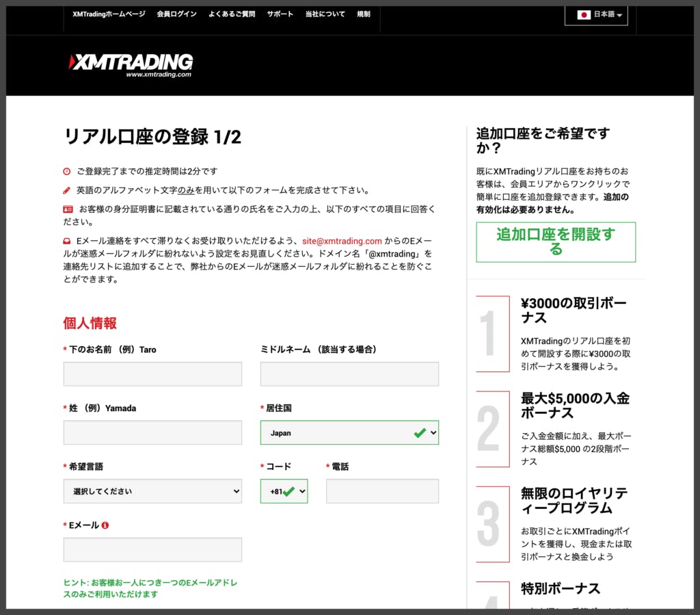The image size is (700, 615).
Task: Click the site@xmtrading.com email link
Action: (x=342, y=241)
